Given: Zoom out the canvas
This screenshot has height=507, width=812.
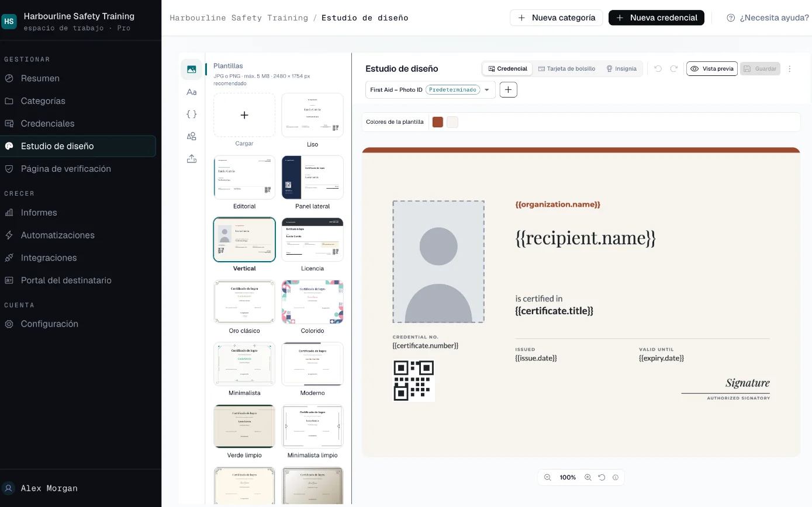Looking at the screenshot, I should tap(548, 477).
